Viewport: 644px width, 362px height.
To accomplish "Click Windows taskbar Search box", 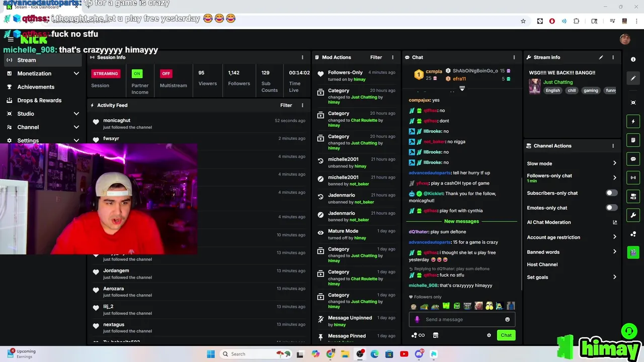I will (x=256, y=354).
